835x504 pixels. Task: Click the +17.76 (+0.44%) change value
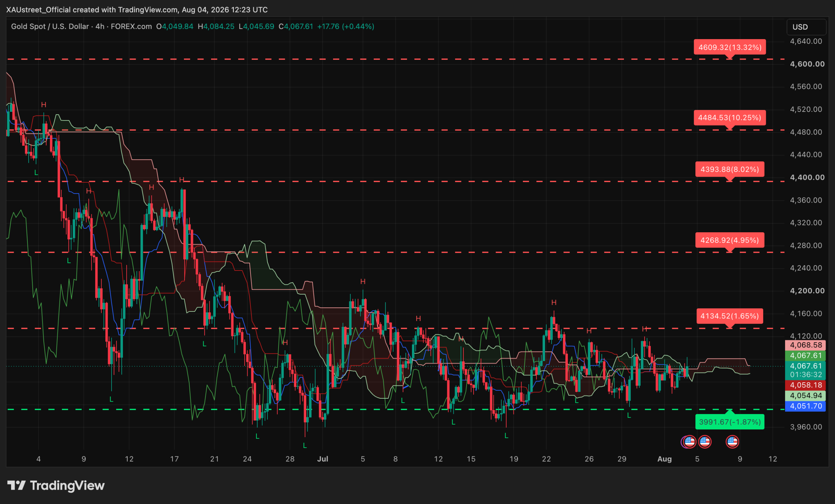[x=346, y=26]
